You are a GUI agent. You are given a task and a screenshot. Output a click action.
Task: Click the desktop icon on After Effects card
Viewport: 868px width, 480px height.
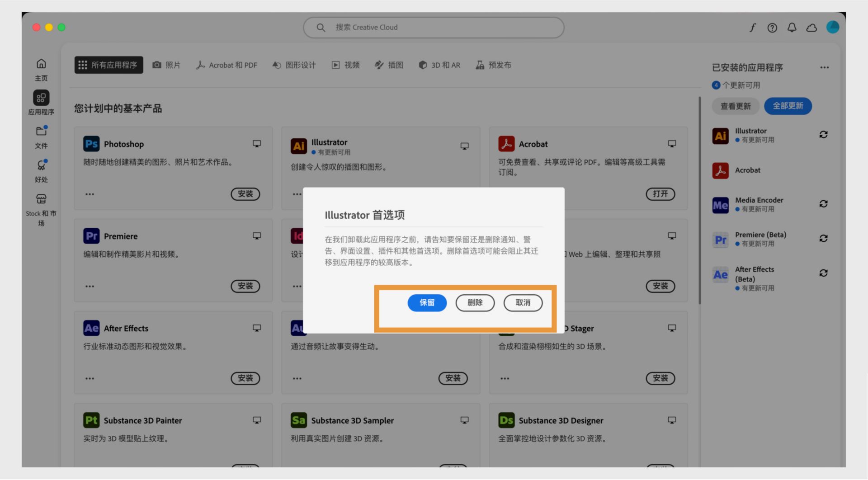click(x=257, y=328)
